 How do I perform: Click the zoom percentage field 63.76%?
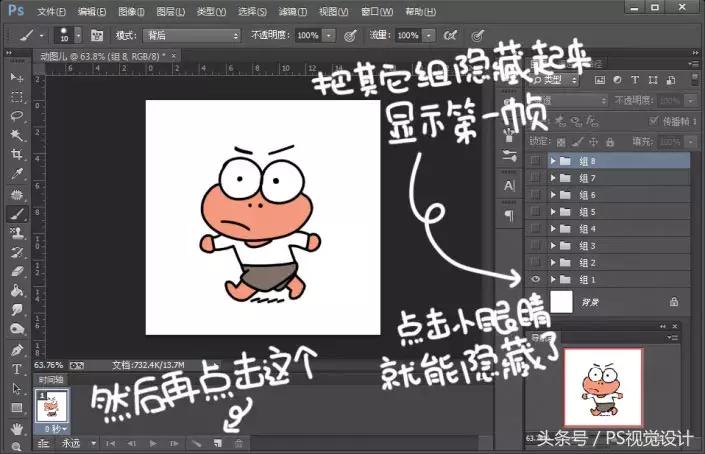[48, 365]
